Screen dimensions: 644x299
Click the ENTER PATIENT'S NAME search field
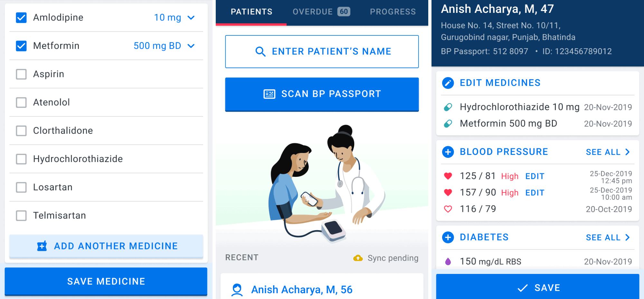click(x=322, y=51)
